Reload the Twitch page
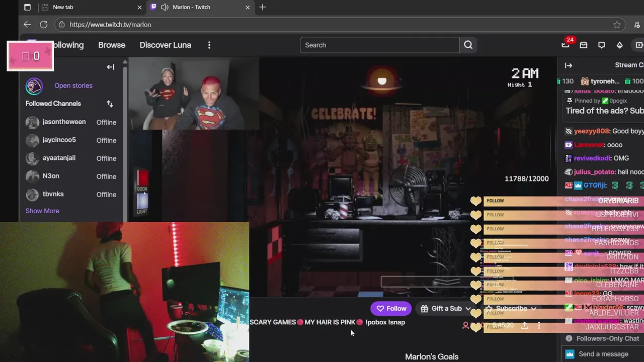Screen dimensions: 644x362 44,24
